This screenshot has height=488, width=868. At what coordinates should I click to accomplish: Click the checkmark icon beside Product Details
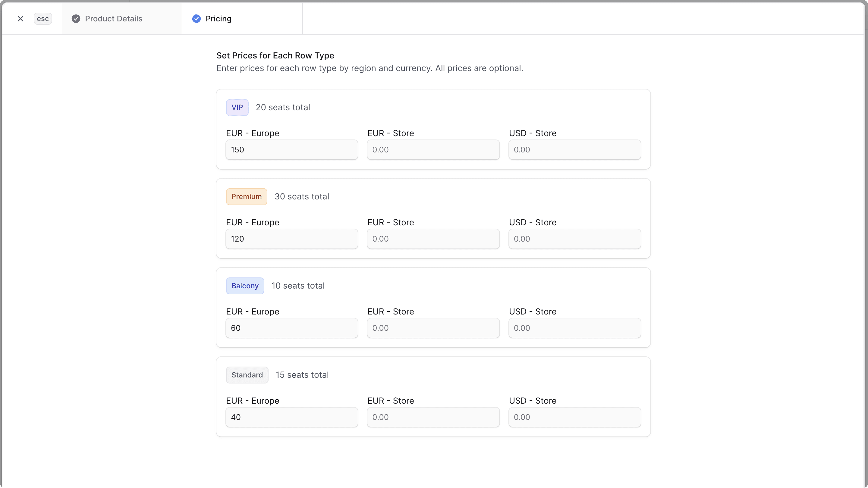tap(75, 18)
